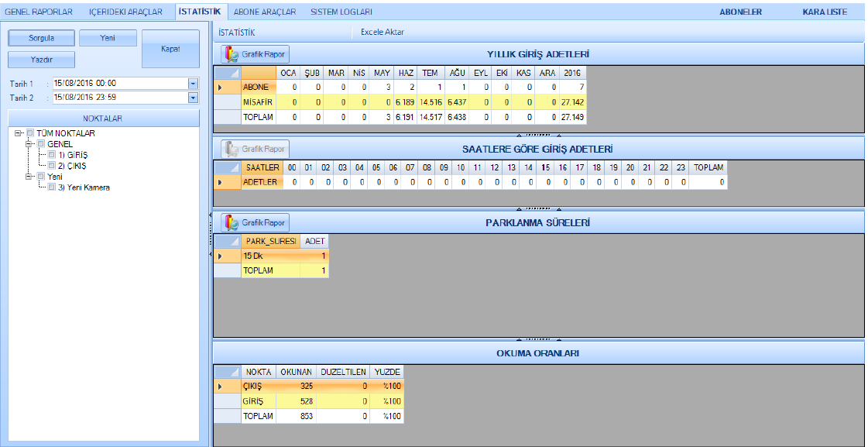Click select-all corner cell of Okuma Oranları grid
Viewport: 868px width, 447px height.
(x=227, y=372)
